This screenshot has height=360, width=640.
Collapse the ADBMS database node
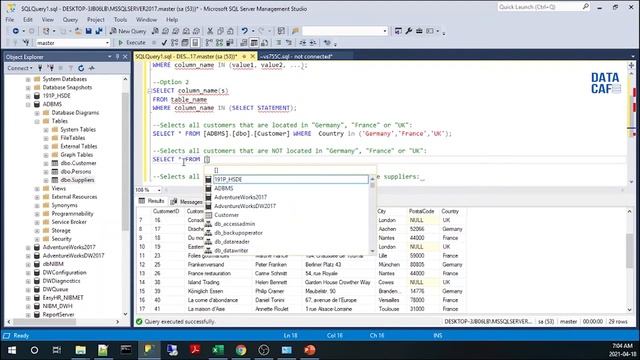(28, 104)
